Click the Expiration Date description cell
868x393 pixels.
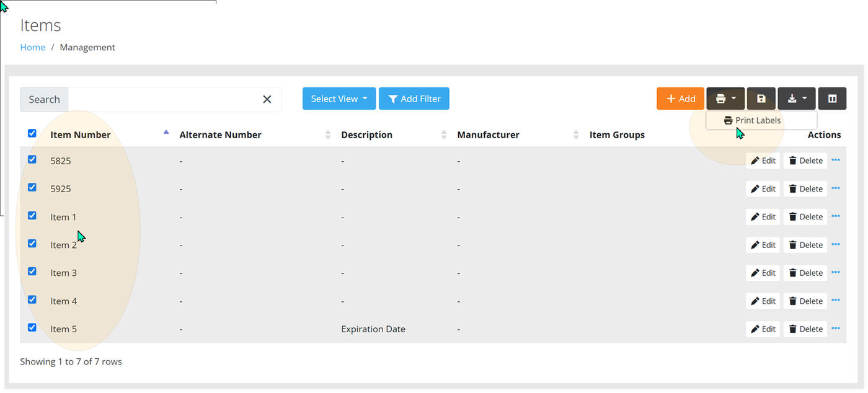click(x=373, y=329)
